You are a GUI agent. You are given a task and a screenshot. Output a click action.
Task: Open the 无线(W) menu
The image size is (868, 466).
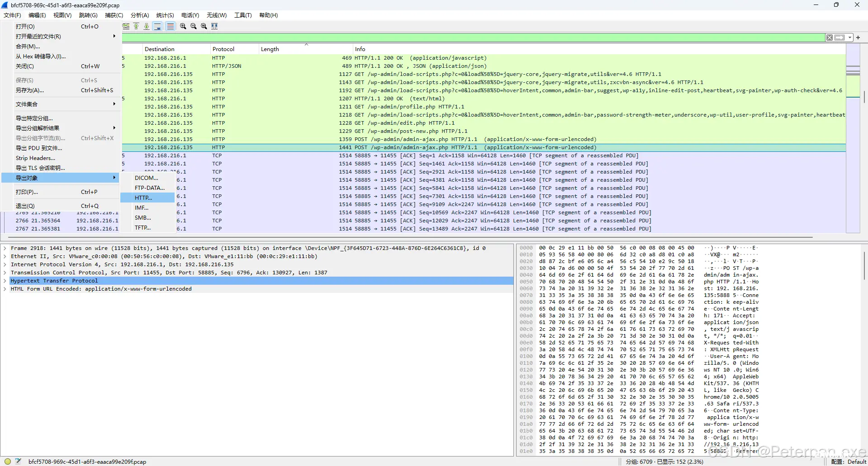[217, 15]
